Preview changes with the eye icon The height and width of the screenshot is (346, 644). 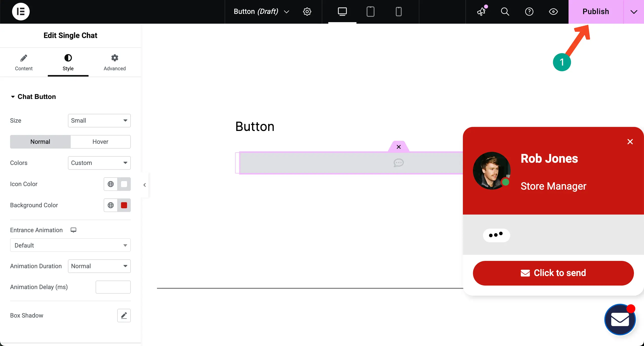click(553, 12)
